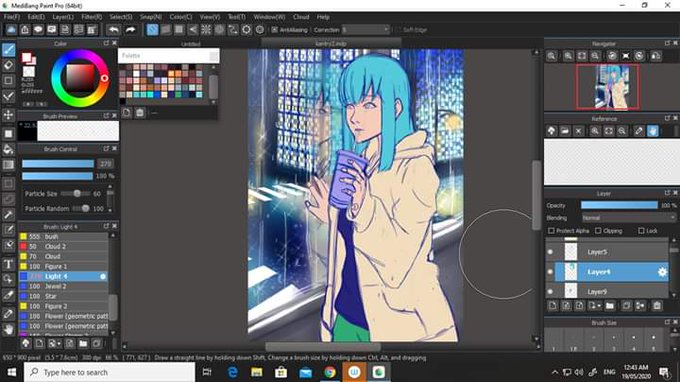The image size is (680, 382).
Task: Enable the layer Lock checkbox
Action: [x=641, y=231]
